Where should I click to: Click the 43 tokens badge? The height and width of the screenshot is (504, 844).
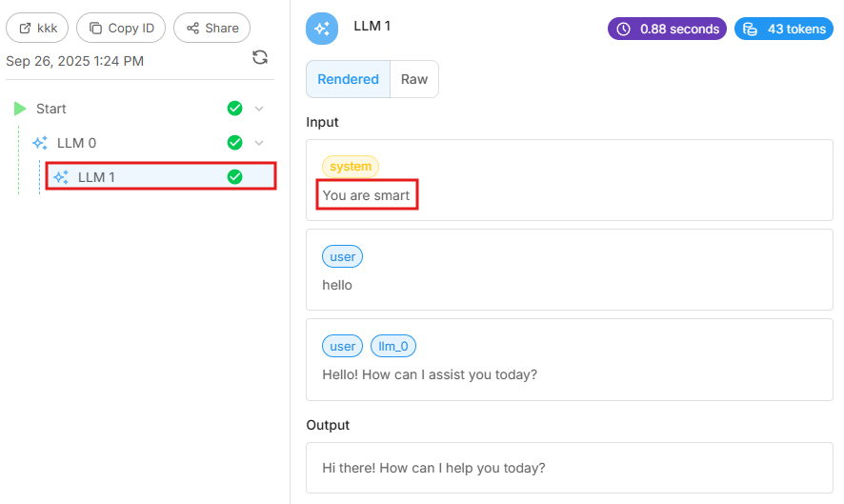784,29
